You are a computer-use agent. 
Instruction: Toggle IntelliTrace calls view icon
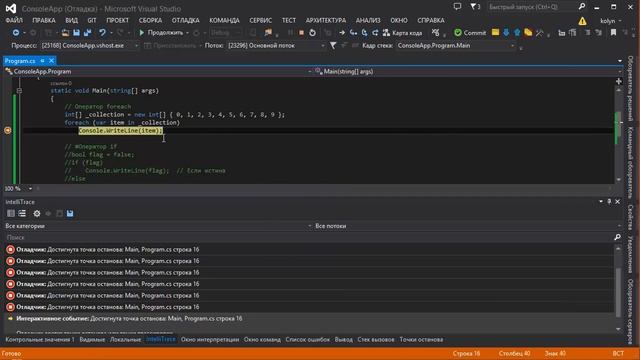click(22, 213)
